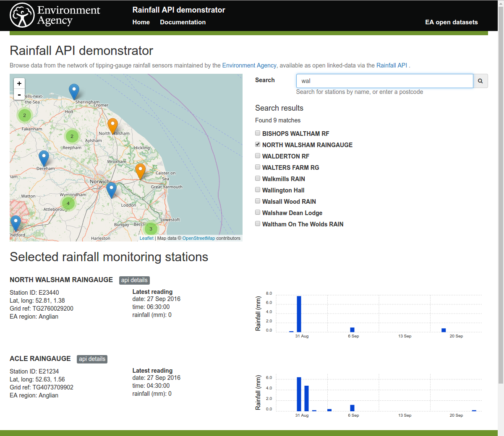Viewport: 504px width, 436px height.
Task: Go to the Home menu item
Action: tap(141, 22)
